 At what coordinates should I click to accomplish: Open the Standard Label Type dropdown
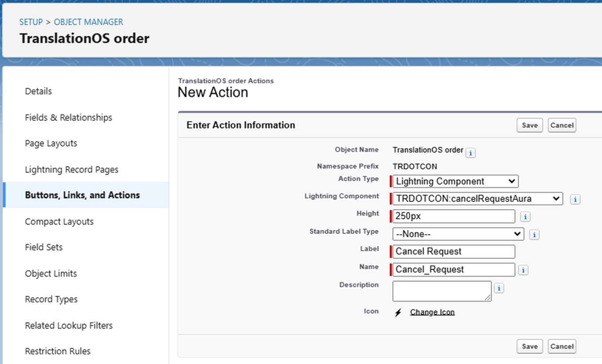pyautogui.click(x=458, y=234)
